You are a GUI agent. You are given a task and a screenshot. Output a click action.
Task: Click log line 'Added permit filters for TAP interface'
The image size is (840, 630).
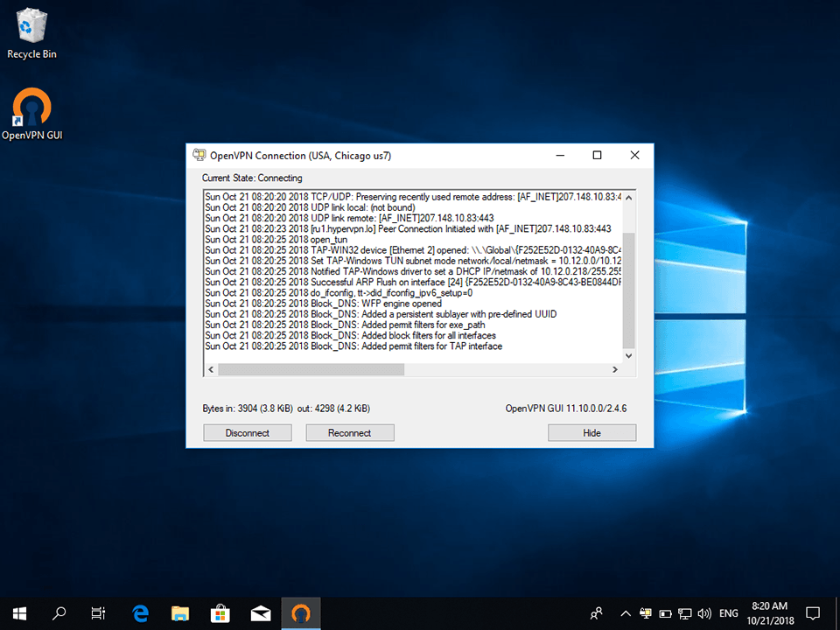353,346
